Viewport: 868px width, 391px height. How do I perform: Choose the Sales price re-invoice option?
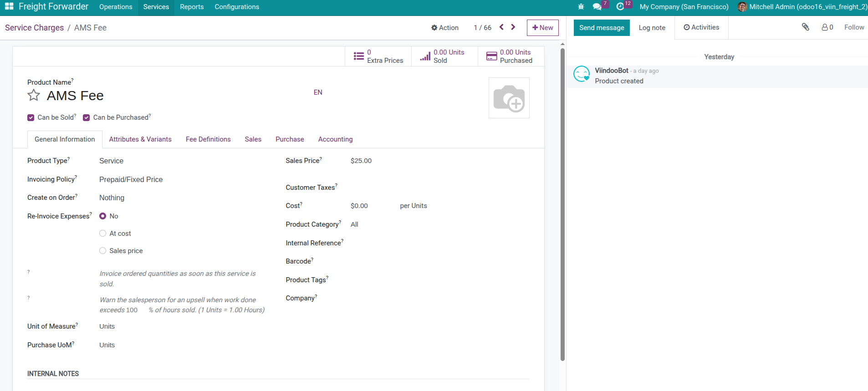coord(103,251)
